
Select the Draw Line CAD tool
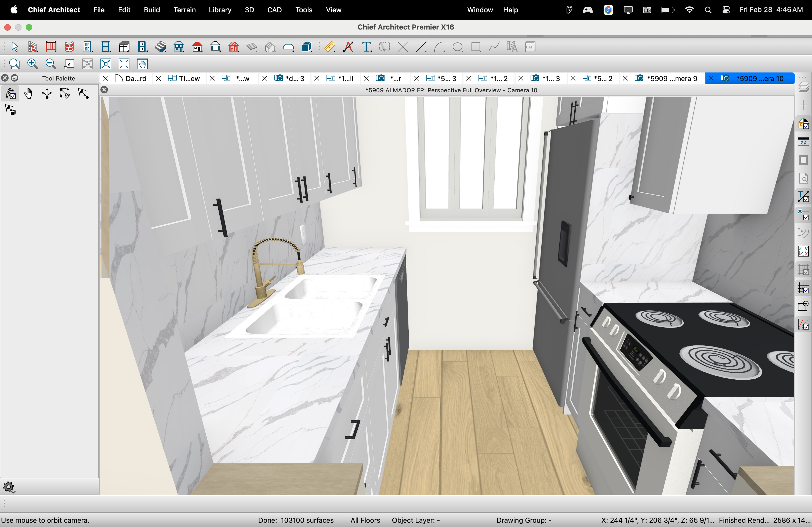click(x=421, y=47)
